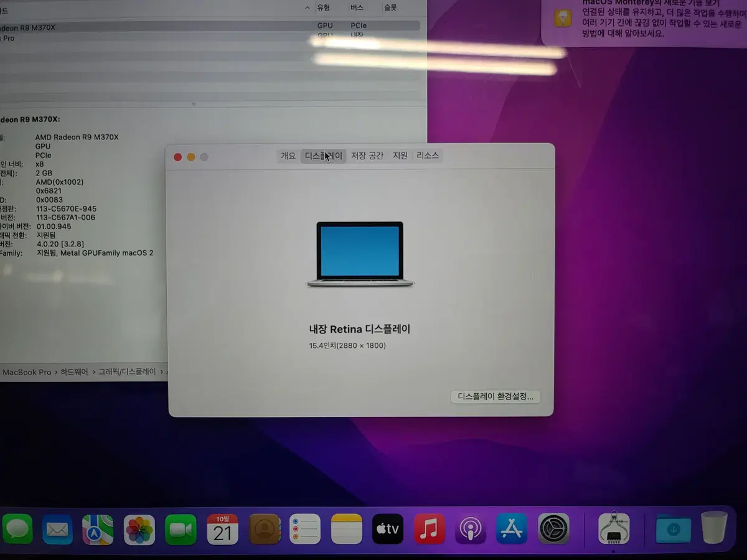Launch the Apple TV app

click(x=387, y=530)
